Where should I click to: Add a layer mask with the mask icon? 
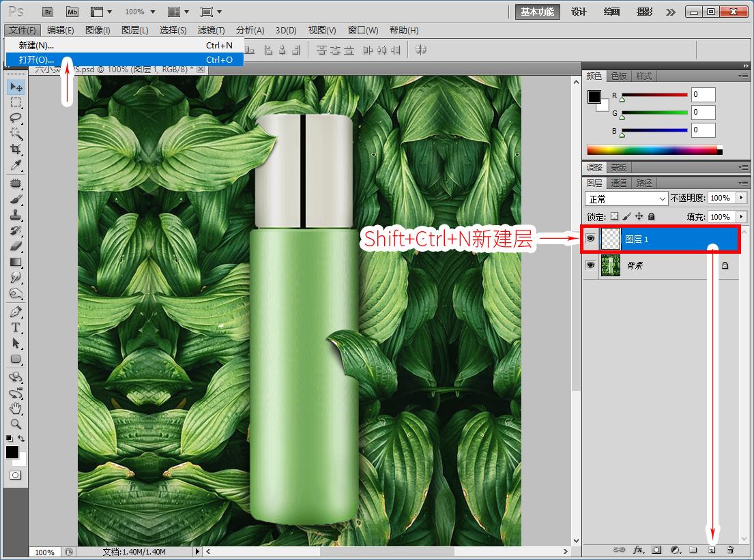(x=656, y=549)
